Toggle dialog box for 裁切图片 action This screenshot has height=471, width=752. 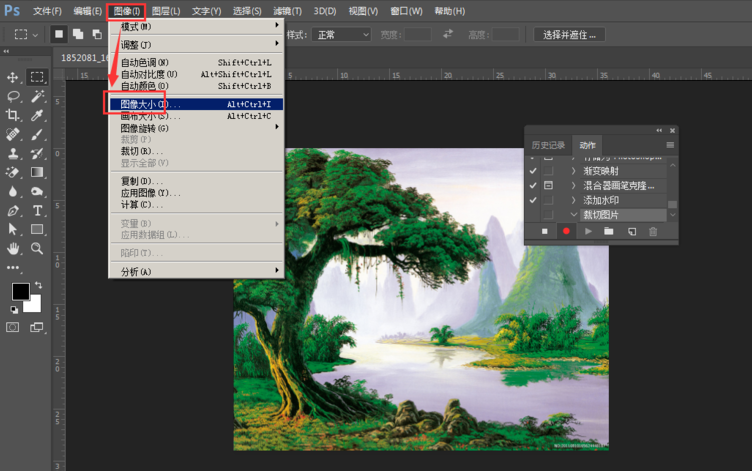point(548,214)
